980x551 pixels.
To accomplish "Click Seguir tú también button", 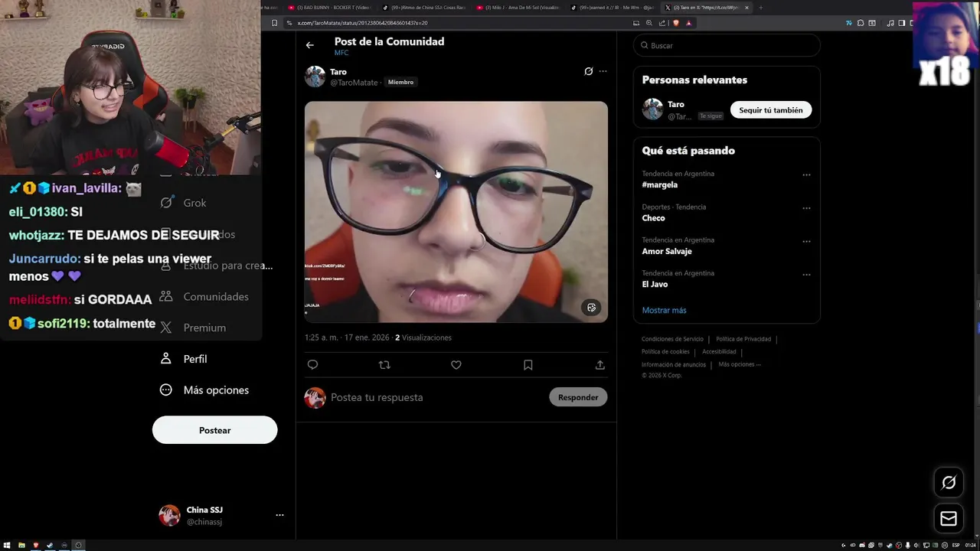I will (x=771, y=110).
